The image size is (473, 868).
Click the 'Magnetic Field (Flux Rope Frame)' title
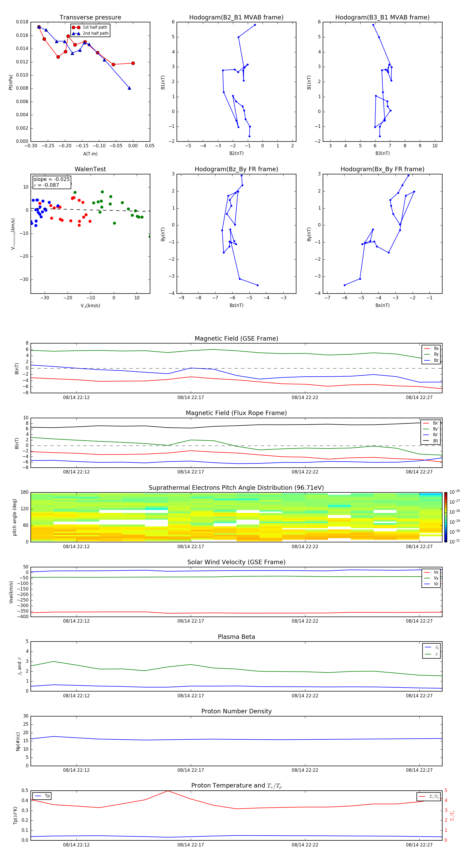236,413
